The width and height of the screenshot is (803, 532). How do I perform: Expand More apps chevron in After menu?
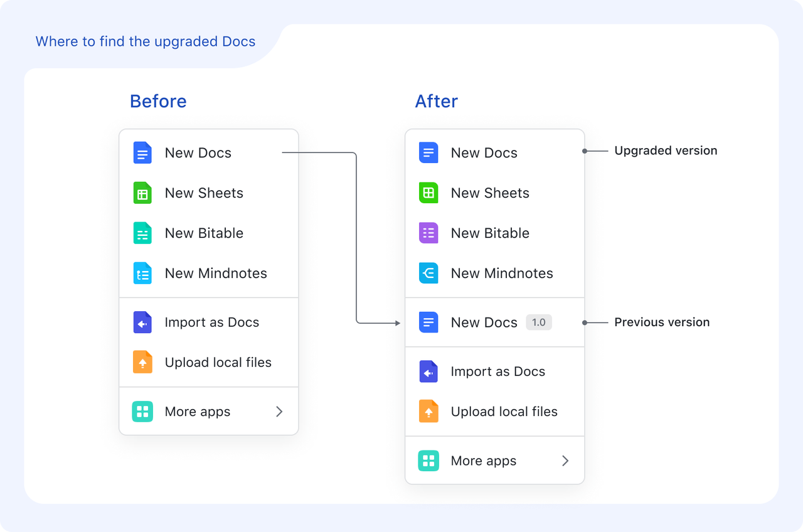[x=565, y=461]
